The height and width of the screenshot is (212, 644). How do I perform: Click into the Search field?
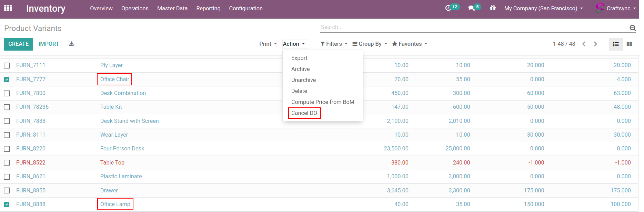click(x=472, y=27)
